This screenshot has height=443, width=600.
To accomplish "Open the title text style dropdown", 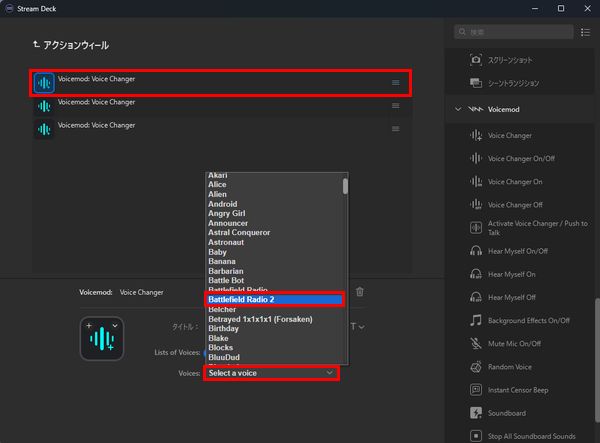I will (x=357, y=326).
